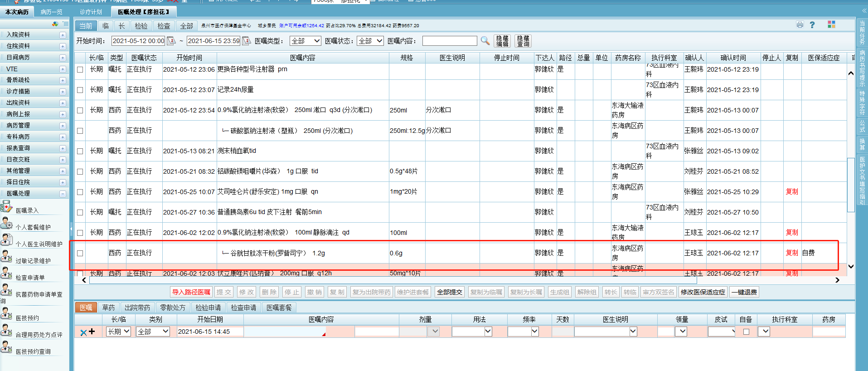The width and height of the screenshot is (868, 371).
Task: Click the 开始日期 field showing 2021-06-15 14:45
Action: click(x=210, y=332)
